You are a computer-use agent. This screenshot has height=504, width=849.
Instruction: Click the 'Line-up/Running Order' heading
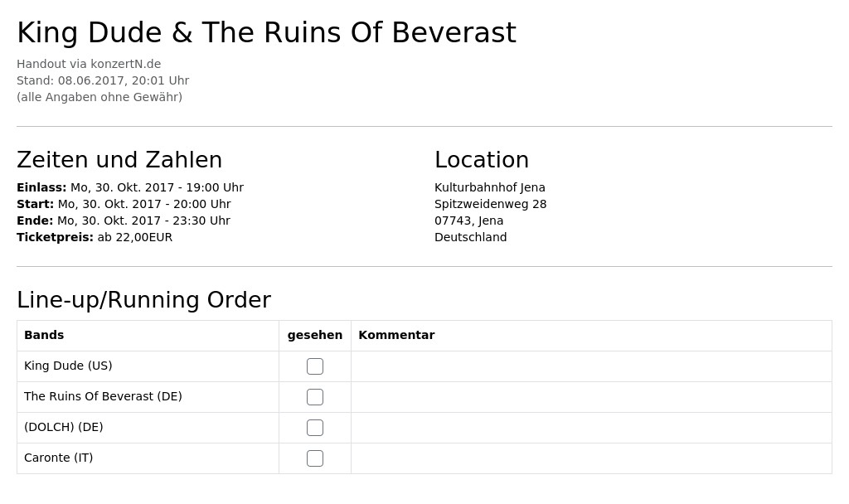(144, 300)
